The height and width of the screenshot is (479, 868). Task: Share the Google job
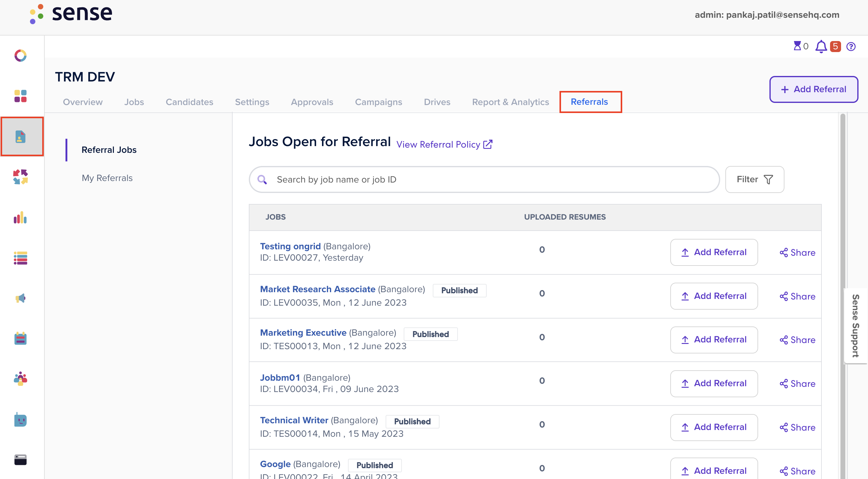(x=797, y=471)
